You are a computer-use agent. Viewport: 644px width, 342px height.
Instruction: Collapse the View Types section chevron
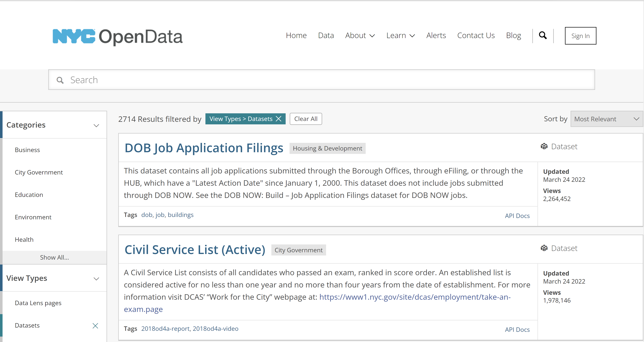96,279
